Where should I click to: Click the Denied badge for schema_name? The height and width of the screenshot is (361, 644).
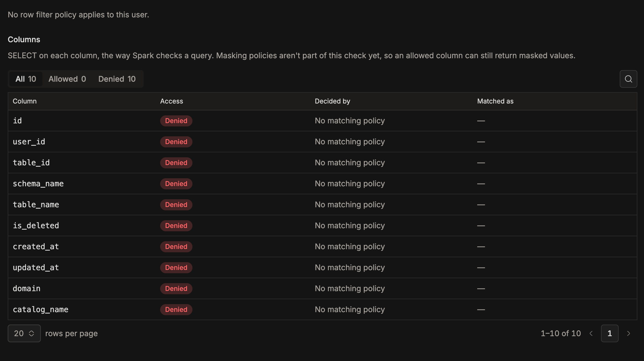(176, 184)
